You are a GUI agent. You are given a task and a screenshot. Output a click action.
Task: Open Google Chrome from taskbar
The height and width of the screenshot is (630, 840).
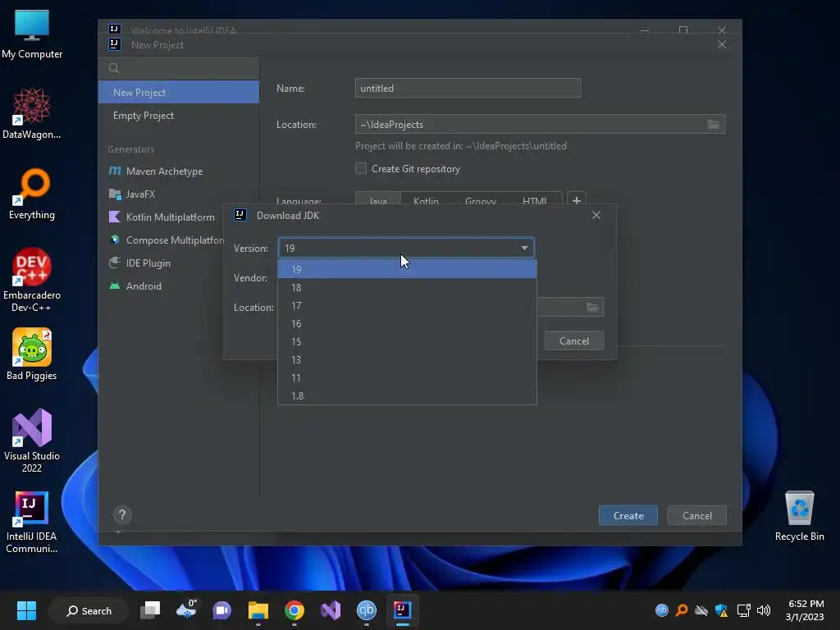click(294, 610)
